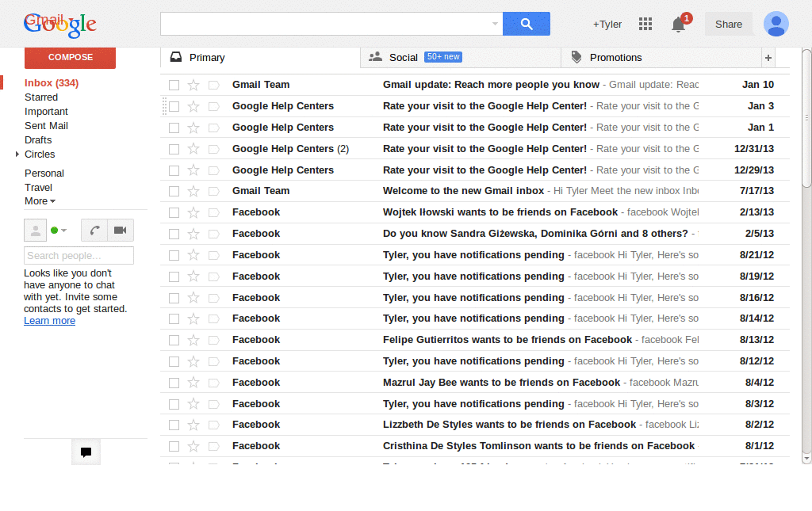Start a phone call from chat
The image size is (812, 511).
tap(94, 231)
